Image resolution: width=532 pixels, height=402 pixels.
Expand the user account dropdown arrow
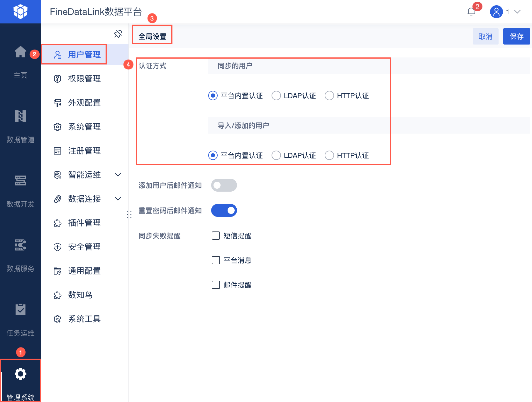click(x=517, y=12)
